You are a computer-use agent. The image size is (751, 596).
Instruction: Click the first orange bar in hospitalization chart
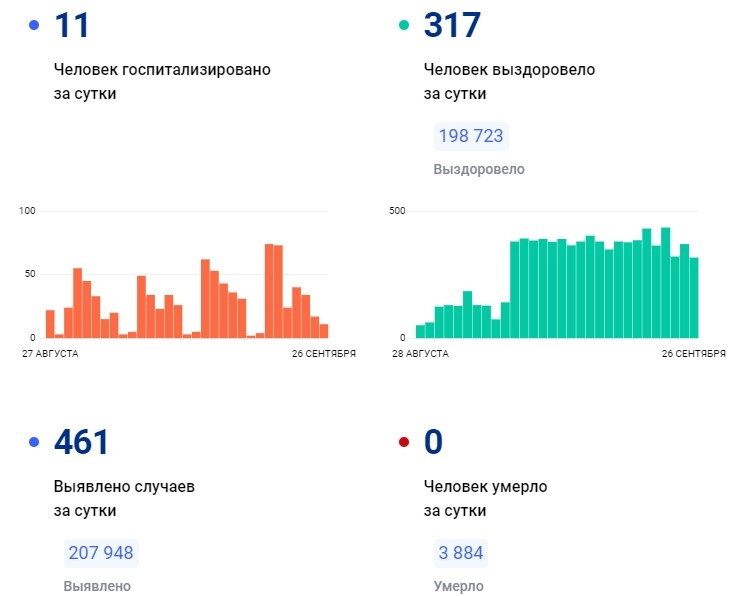click(50, 324)
